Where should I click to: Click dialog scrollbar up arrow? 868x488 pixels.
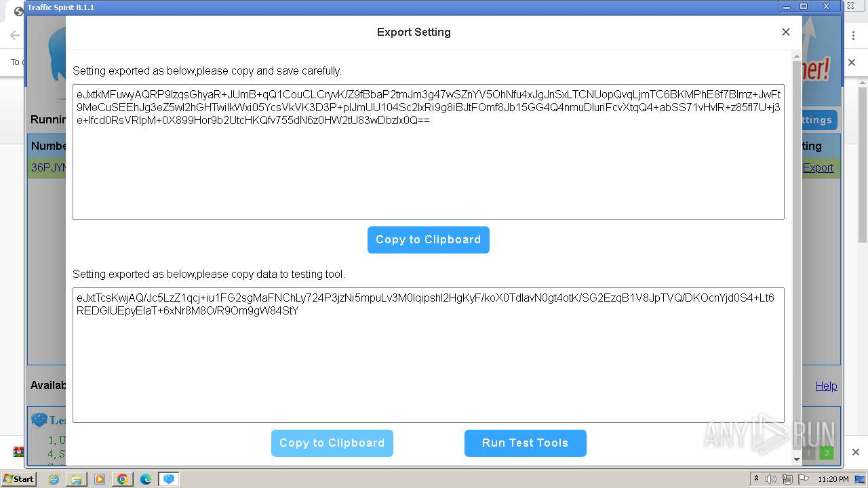tap(797, 56)
